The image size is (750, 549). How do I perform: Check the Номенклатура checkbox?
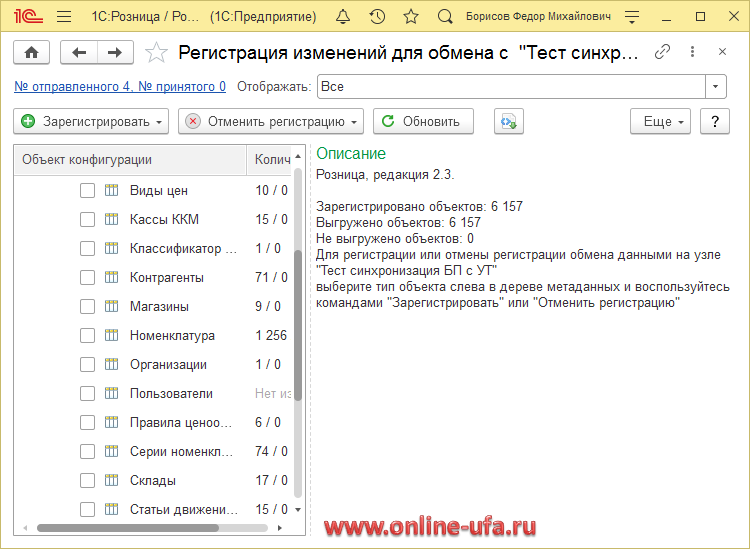coord(87,335)
